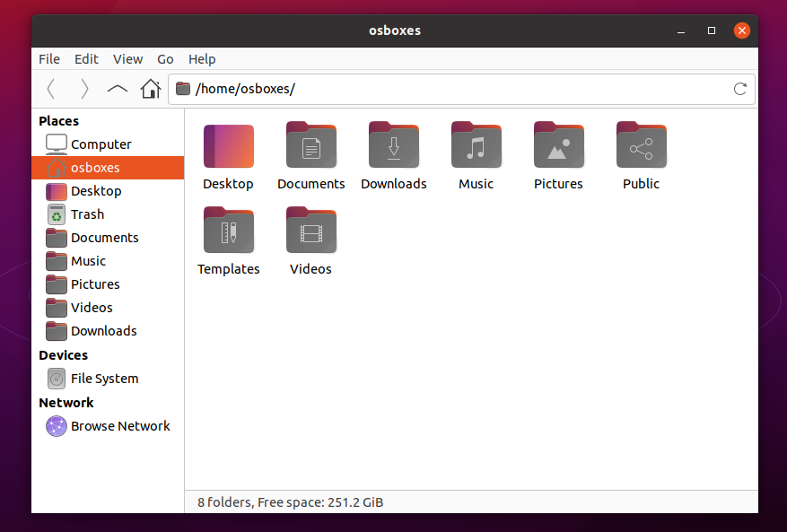Reload the folder with the refresh icon
This screenshot has height=532, width=787.
click(x=740, y=89)
